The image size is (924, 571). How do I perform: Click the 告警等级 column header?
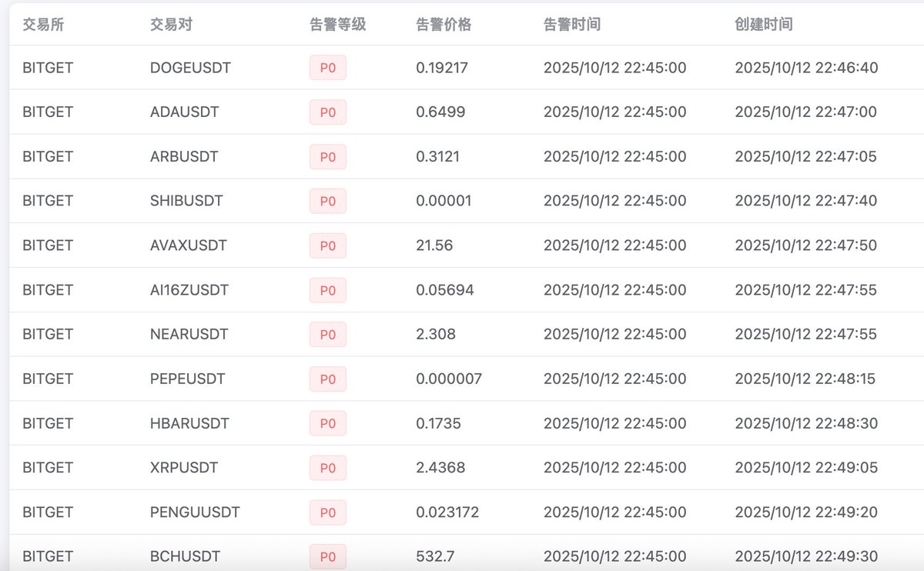coord(337,25)
